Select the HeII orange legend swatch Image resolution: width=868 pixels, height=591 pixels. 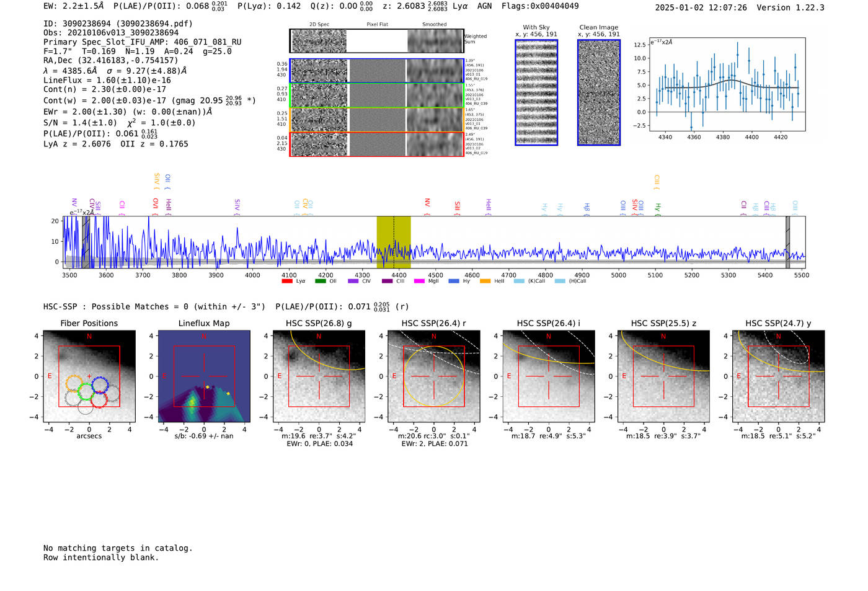485,281
